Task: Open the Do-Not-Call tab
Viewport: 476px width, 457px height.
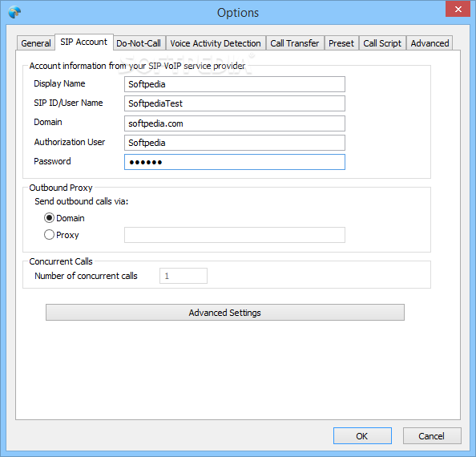Action: (139, 43)
